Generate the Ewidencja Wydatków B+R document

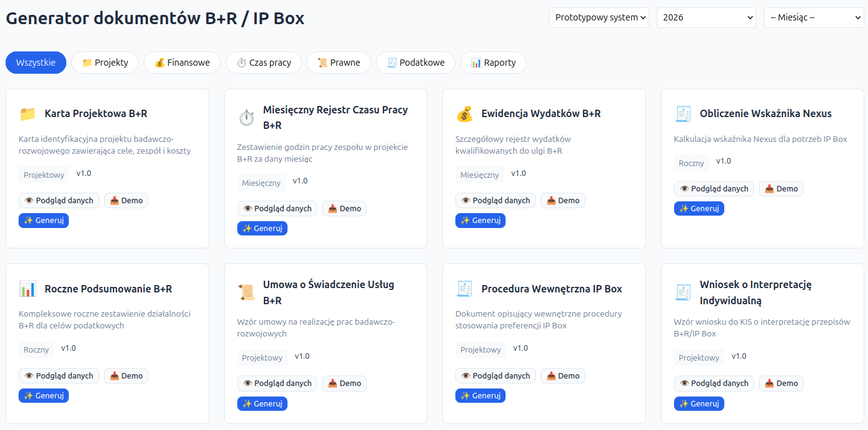coord(480,221)
